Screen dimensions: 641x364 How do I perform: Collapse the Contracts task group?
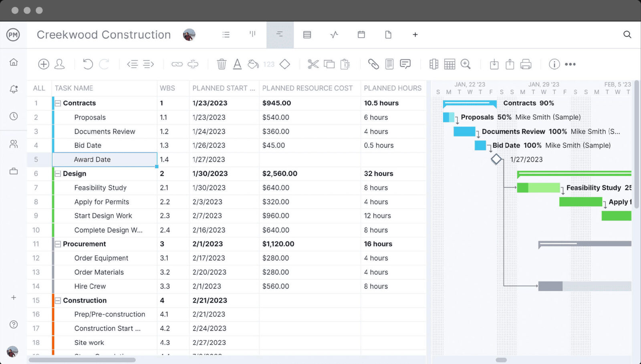coord(57,103)
